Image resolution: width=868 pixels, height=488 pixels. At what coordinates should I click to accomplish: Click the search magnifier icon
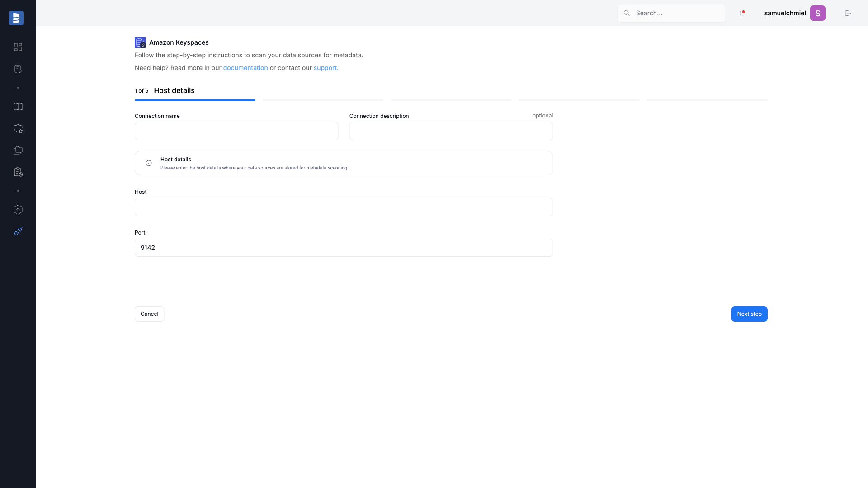627,13
